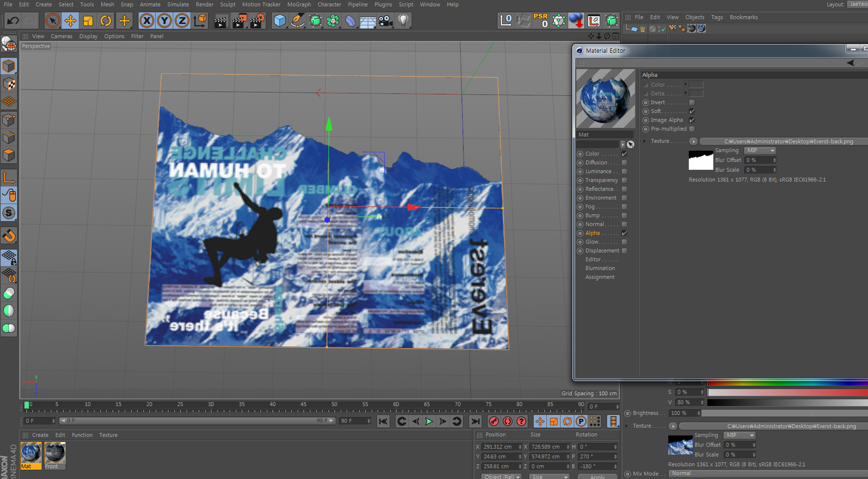The image size is (868, 479).
Task: Uncheck the Soft option in Alpha
Action: point(692,111)
